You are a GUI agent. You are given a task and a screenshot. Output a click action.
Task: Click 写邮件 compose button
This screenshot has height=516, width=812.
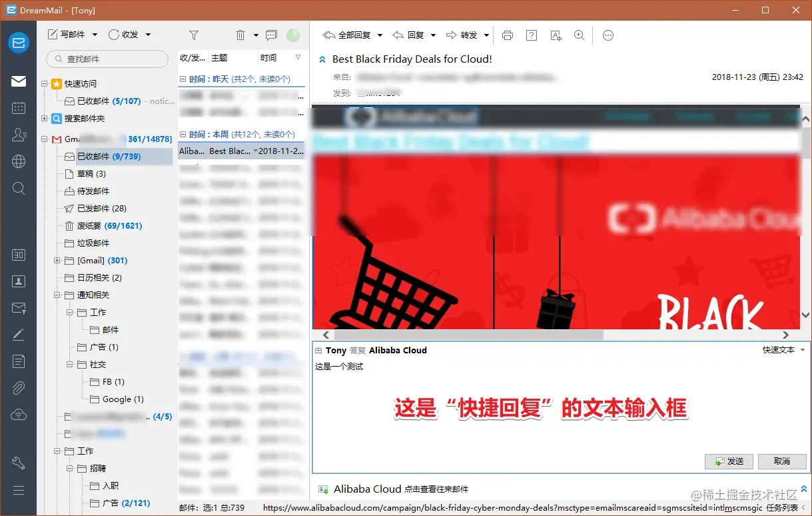click(67, 35)
